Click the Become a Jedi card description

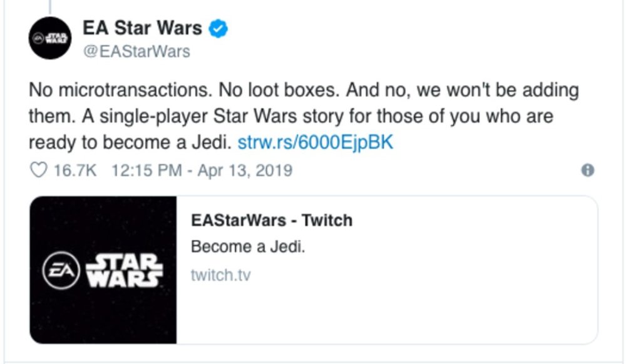click(x=248, y=247)
